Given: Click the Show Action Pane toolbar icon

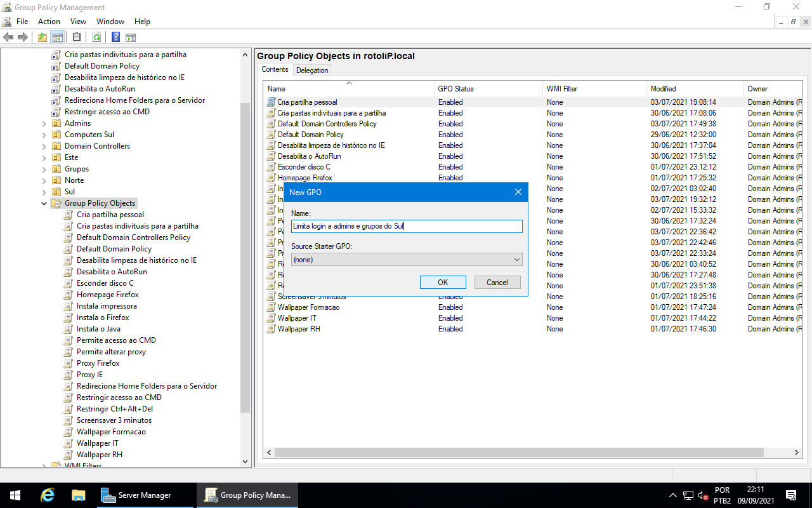Looking at the screenshot, I should click(131, 37).
